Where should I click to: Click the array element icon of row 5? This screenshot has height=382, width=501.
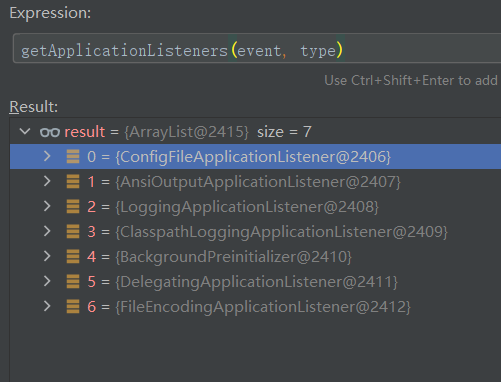[73, 282]
